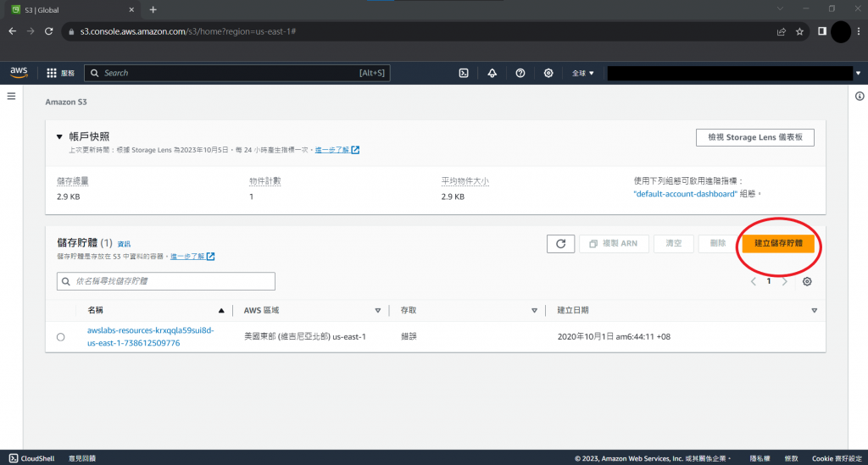Open feedback link in footer
The image size is (868, 465).
[x=82, y=458]
